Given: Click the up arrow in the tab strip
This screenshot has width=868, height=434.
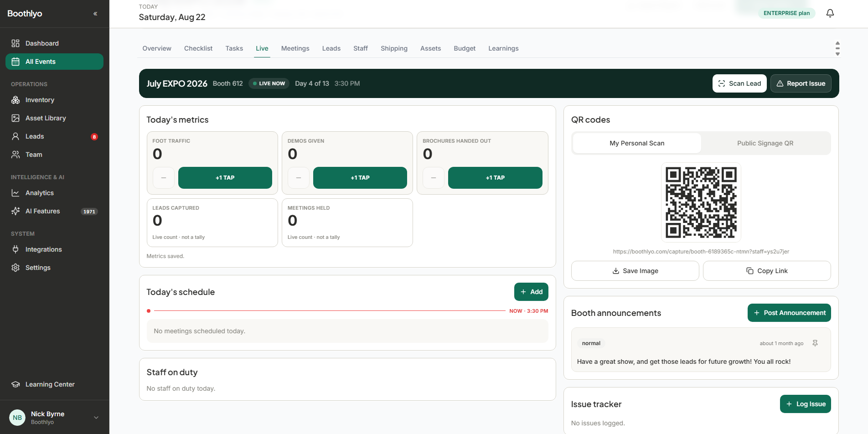Looking at the screenshot, I should pyautogui.click(x=837, y=43).
